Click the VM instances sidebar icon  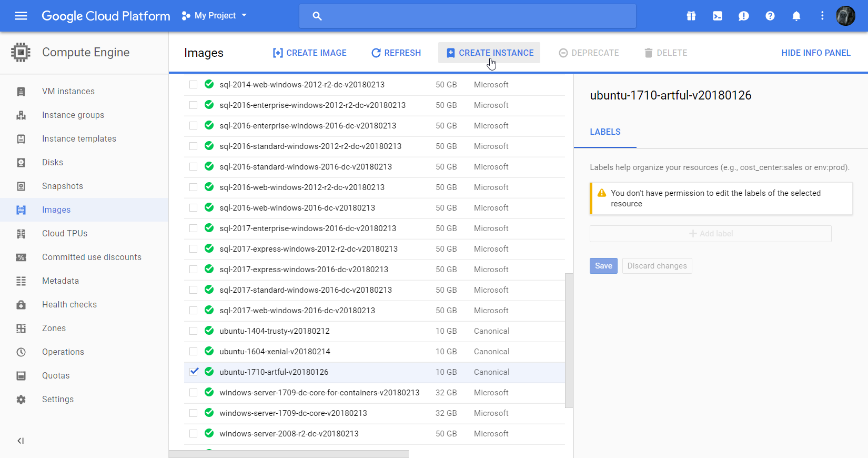coord(21,92)
